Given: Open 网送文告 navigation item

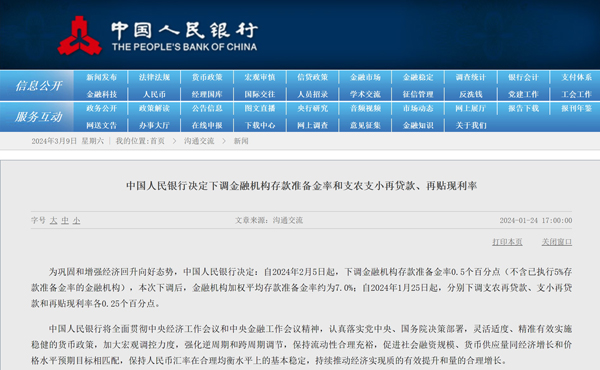Looking at the screenshot, I should click(x=101, y=125).
